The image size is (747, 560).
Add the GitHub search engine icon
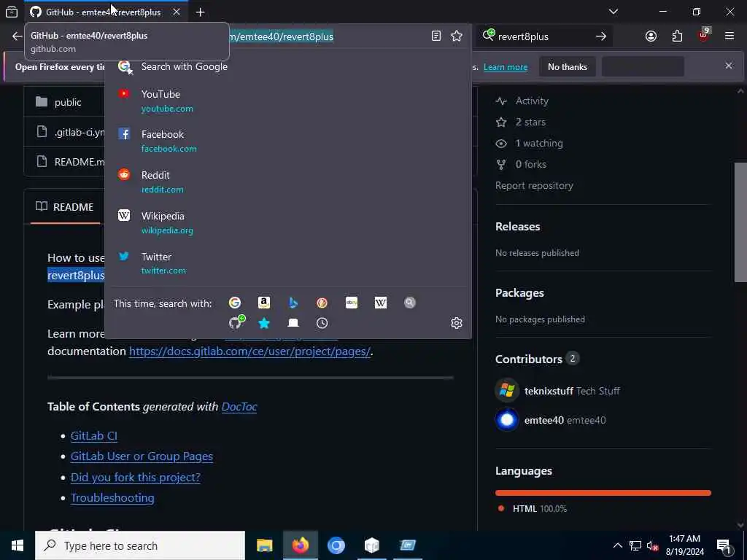pyautogui.click(x=237, y=322)
